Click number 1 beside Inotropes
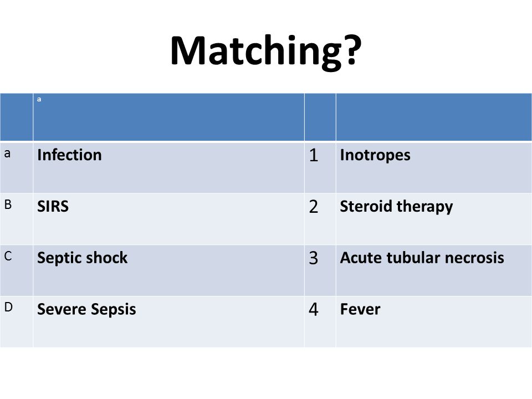 (x=314, y=155)
